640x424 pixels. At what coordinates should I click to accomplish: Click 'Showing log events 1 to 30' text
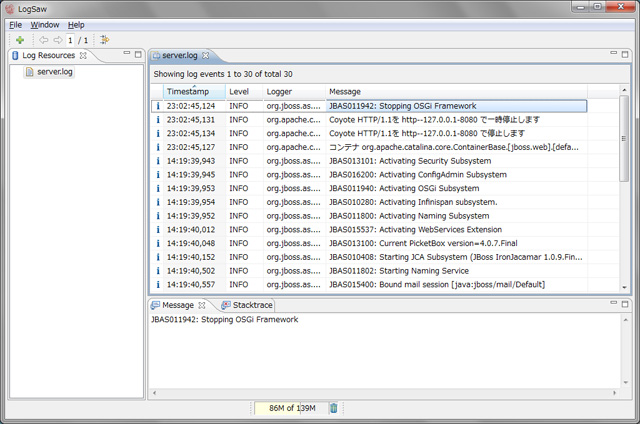click(223, 74)
